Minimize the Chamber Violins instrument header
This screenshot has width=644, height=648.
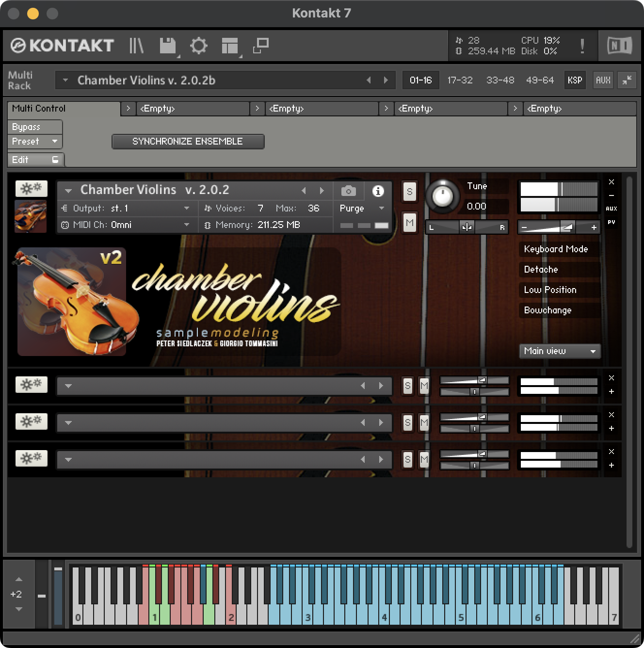612,195
